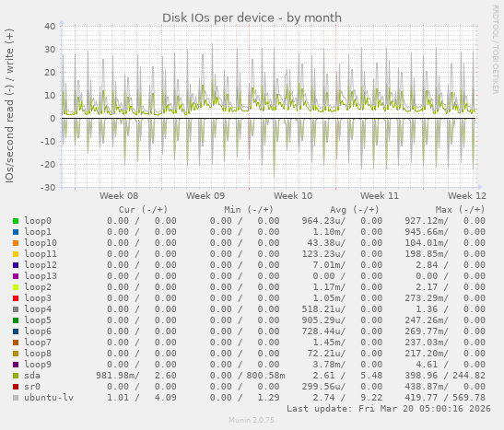Click the Week 12 axis label
This screenshot has height=430, width=504.
pyautogui.click(x=467, y=196)
